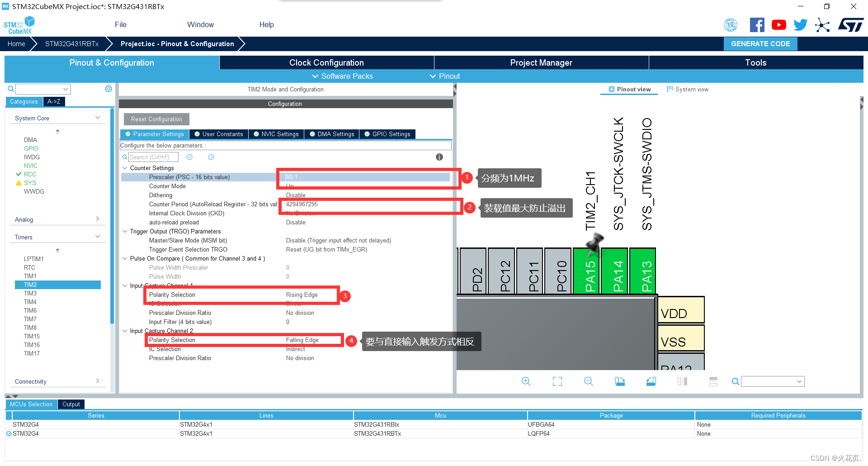Open the File menu
Viewport: 868px width, 466px height.
click(x=121, y=24)
